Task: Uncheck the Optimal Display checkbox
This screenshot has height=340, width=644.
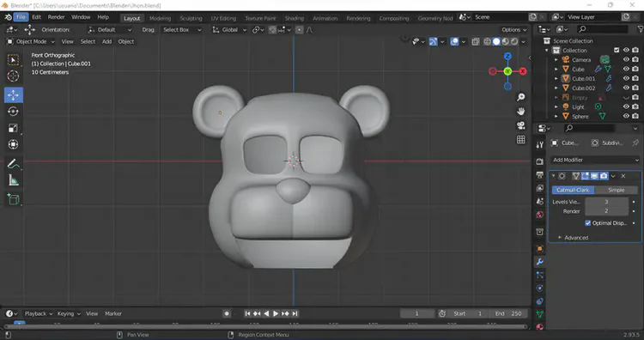Action: tap(587, 223)
